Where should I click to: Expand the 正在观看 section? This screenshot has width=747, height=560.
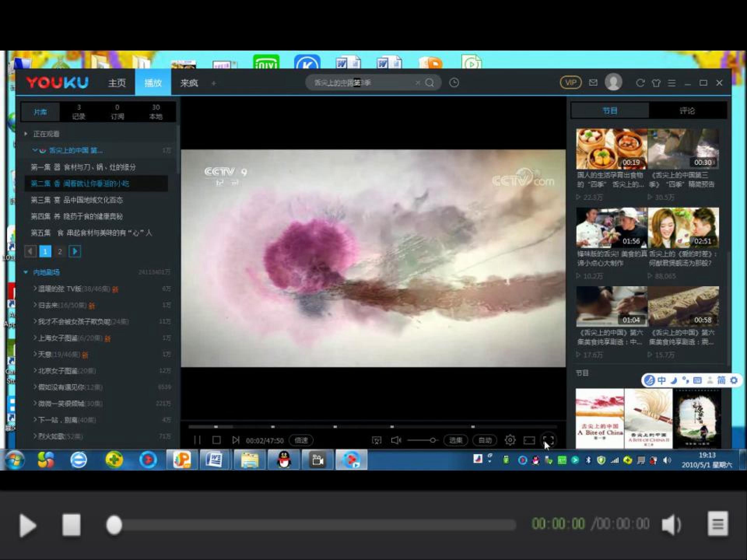click(26, 134)
